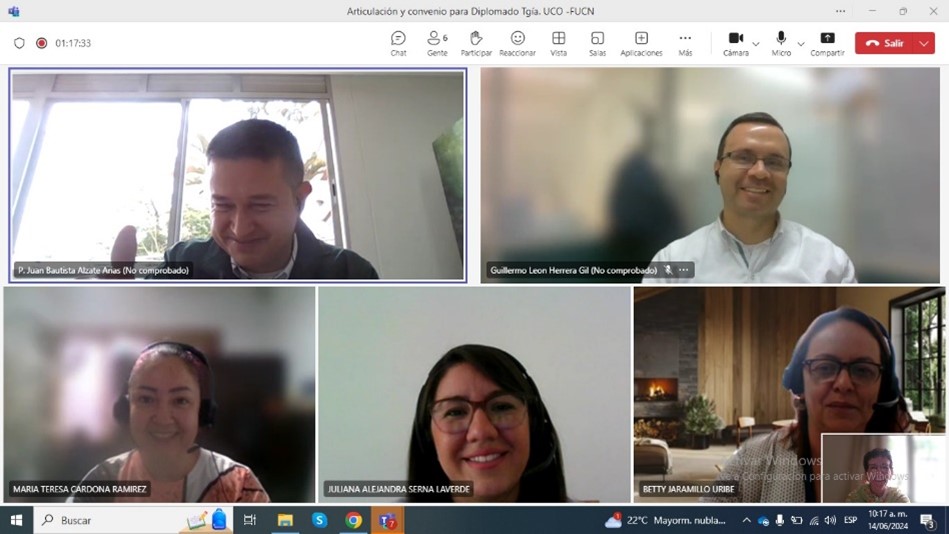The height and width of the screenshot is (534, 949).
Task: Open the Aplicaciones add apps icon
Action: (641, 43)
